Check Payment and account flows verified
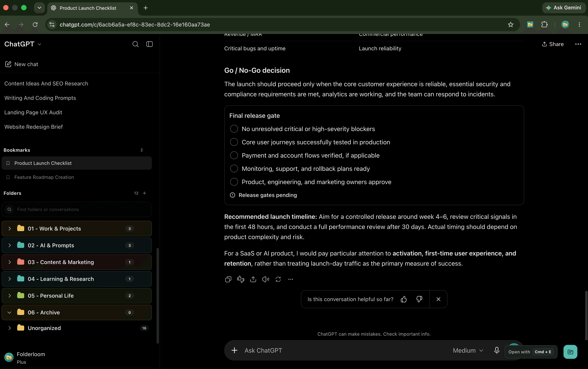The height and width of the screenshot is (369, 588). click(234, 155)
